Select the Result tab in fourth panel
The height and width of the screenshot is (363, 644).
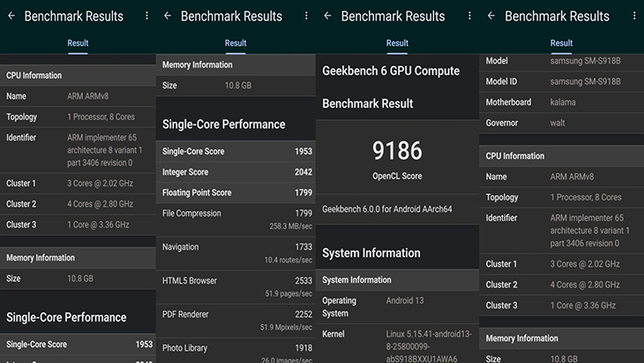click(x=561, y=43)
